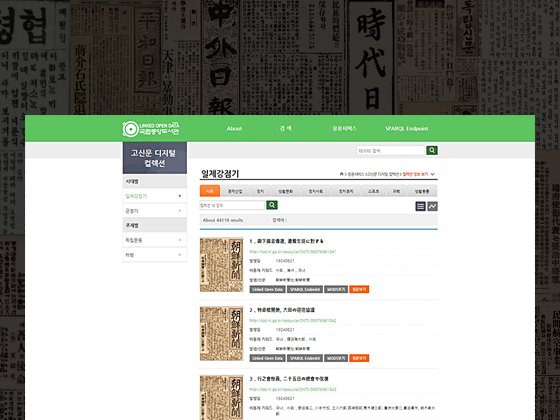Viewport: 560px width, 420px height.
Task: Click the 응용서비스 breadcrumb link
Action: (x=355, y=174)
